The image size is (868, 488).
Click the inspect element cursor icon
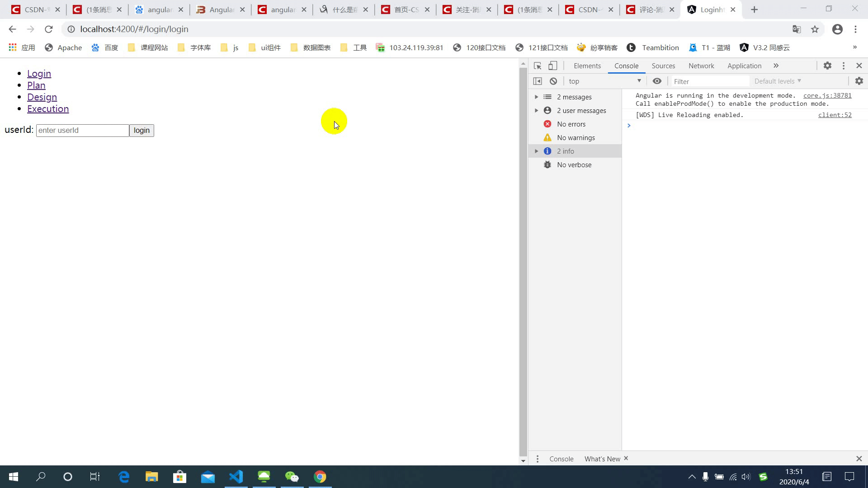(537, 66)
